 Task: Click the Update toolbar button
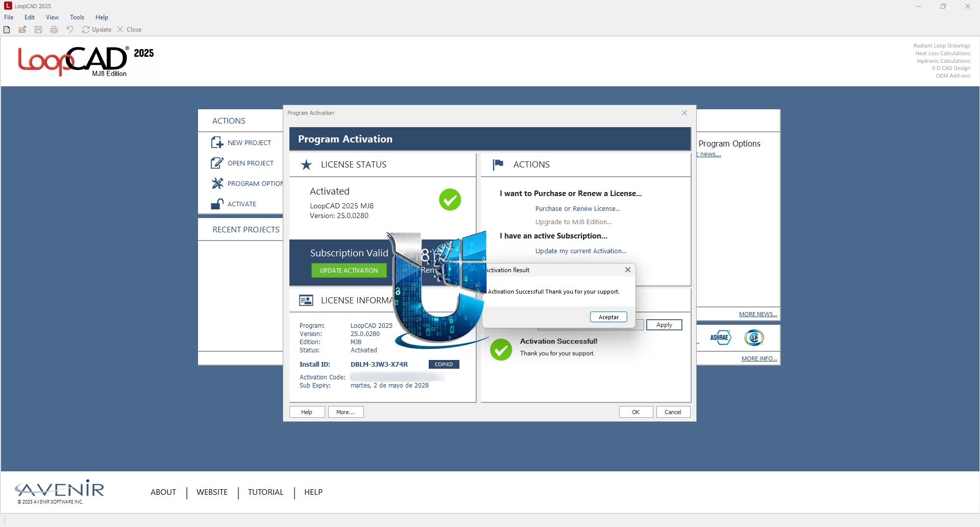tap(96, 30)
